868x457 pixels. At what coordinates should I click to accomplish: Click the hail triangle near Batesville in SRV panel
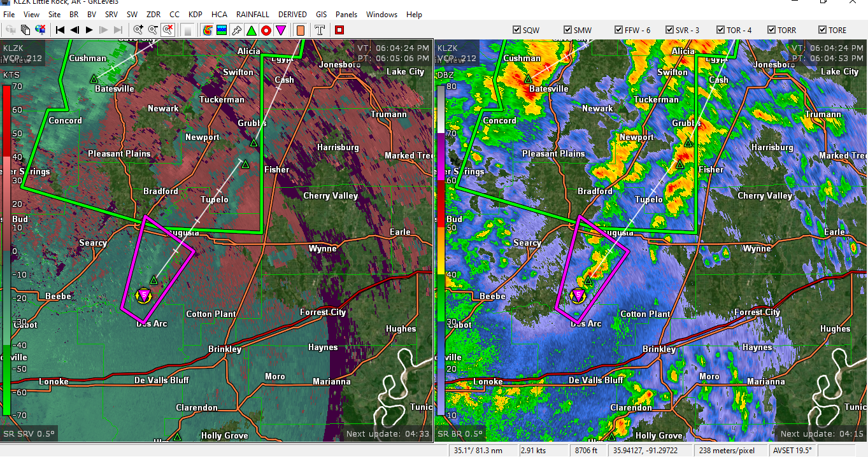[x=94, y=78]
